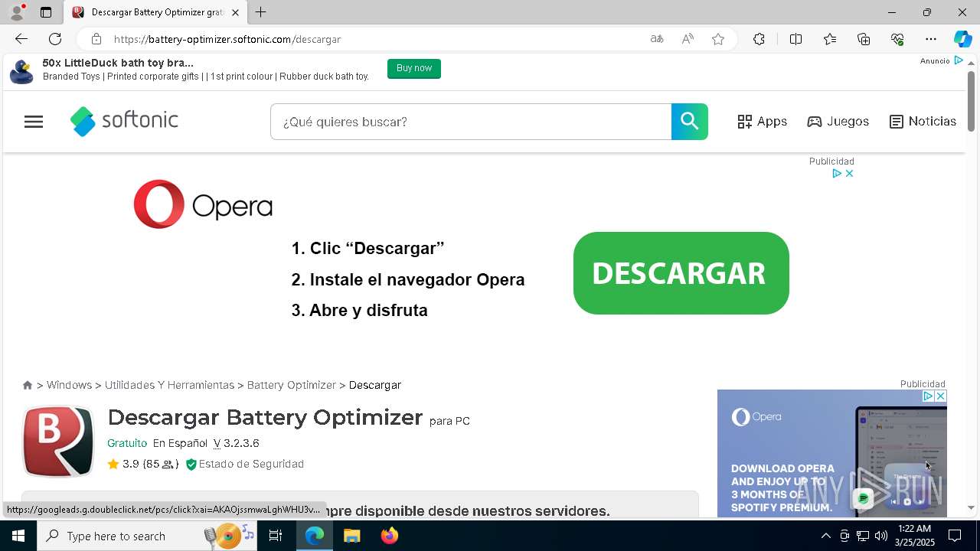Viewport: 980px width, 551px height.
Task: Open File Explorer from taskbar
Action: tap(352, 536)
